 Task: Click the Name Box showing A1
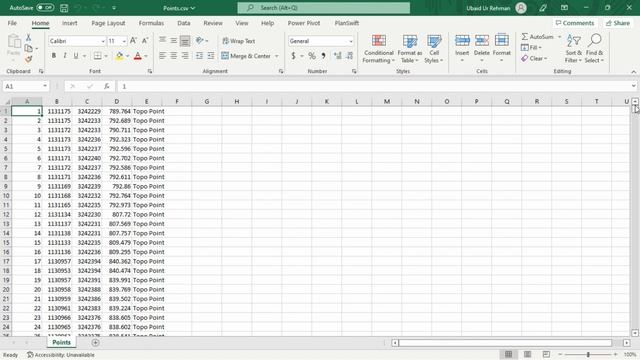[25, 87]
